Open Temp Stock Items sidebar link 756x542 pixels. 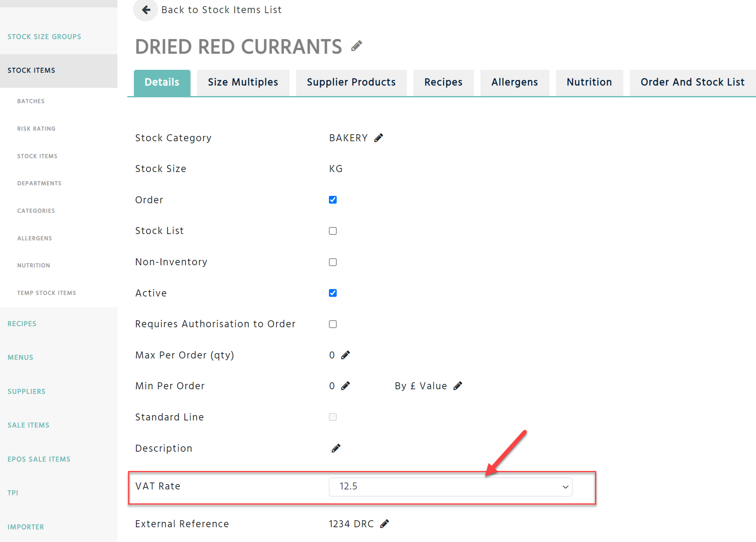tap(46, 293)
